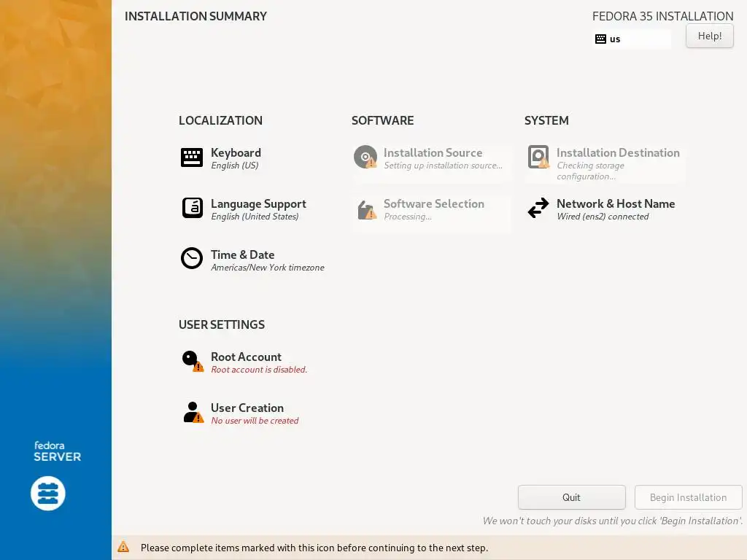Click the Software Selection package icon

pyautogui.click(x=366, y=209)
